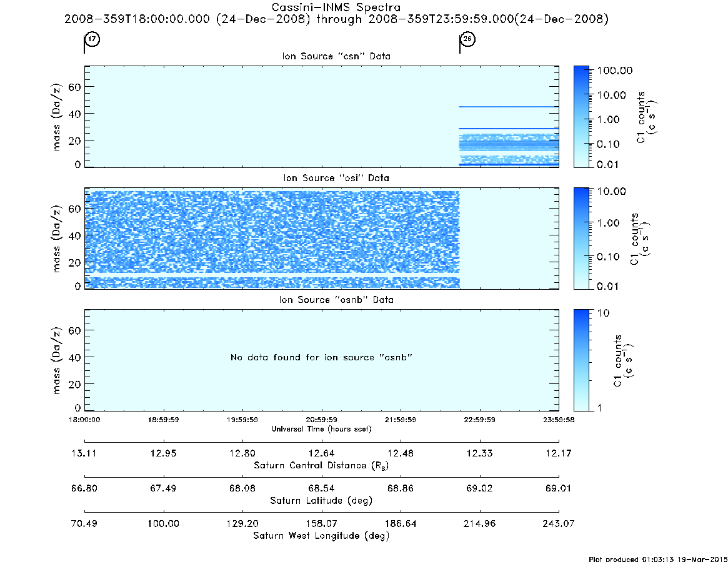Click the 23:59:58 time axis label
Viewport: 728px width, 562px height.
click(559, 420)
